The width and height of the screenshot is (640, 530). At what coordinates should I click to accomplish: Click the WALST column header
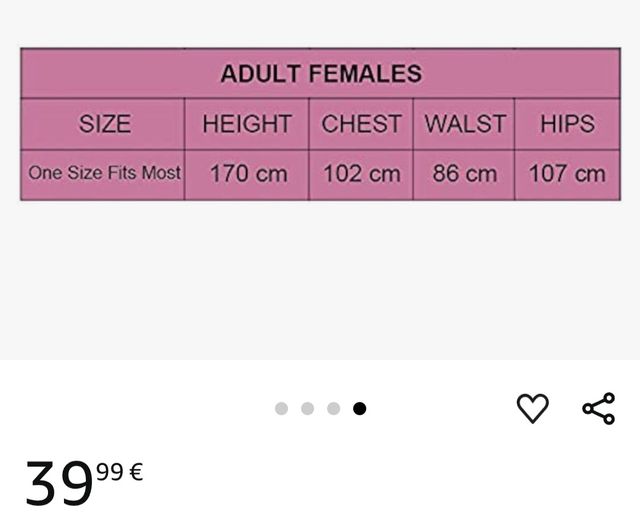point(464,124)
